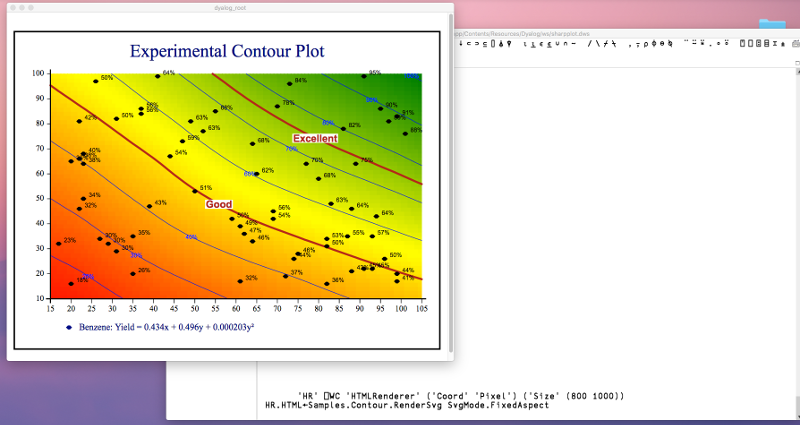Insert the epsilon (membership) glyph
Viewport: 800px width, 425px height.
[541, 44]
